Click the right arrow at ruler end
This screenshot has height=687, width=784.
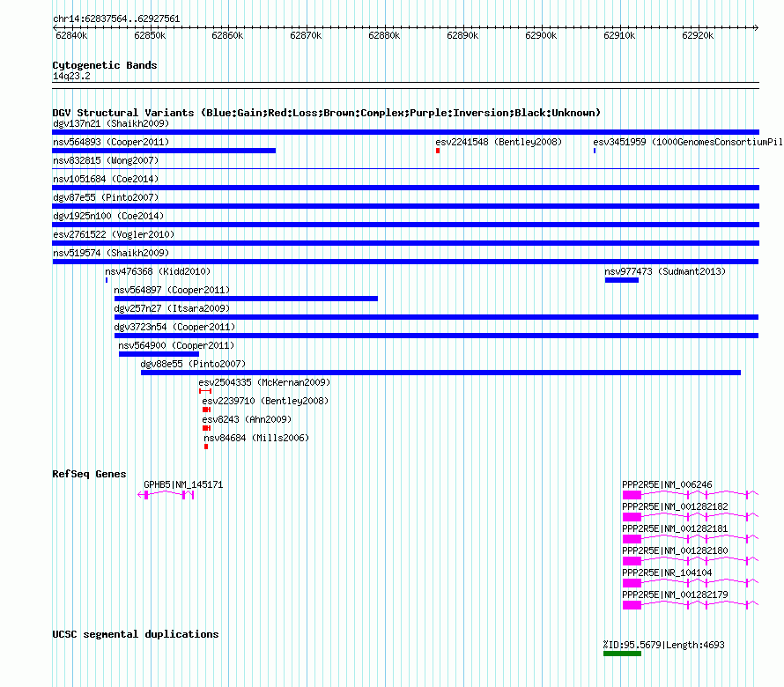(756, 27)
